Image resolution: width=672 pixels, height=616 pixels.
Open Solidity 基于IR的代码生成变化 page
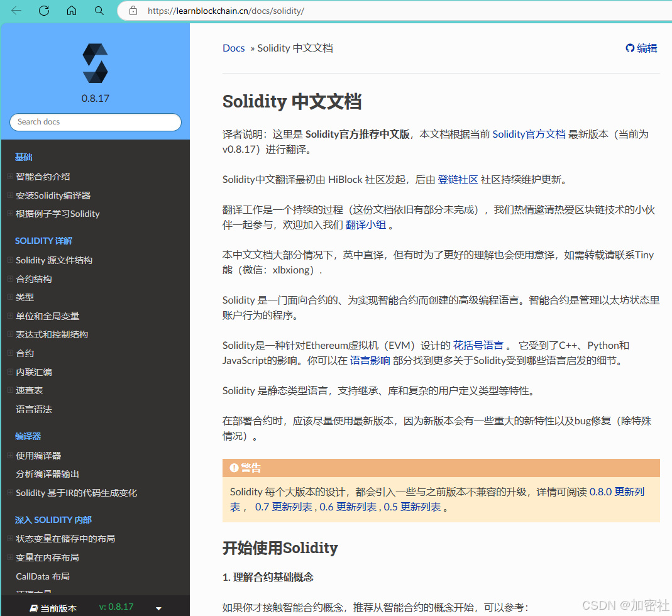(x=76, y=493)
